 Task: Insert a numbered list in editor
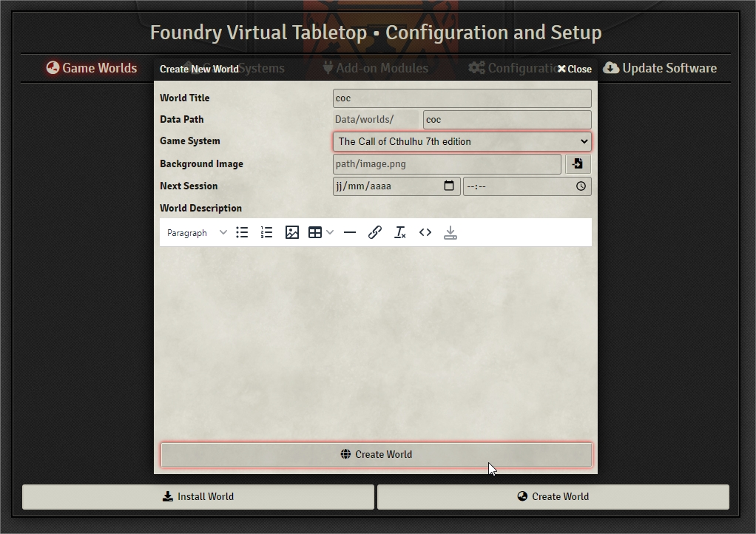266,232
